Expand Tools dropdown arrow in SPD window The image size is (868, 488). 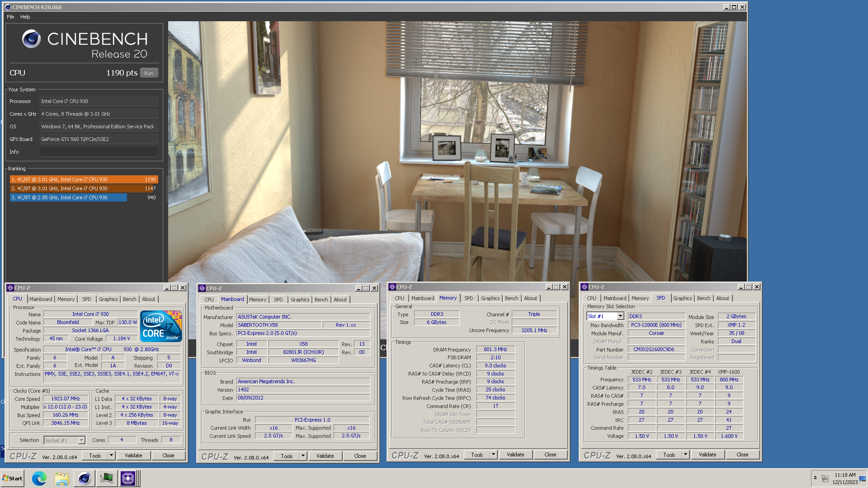coord(685,455)
